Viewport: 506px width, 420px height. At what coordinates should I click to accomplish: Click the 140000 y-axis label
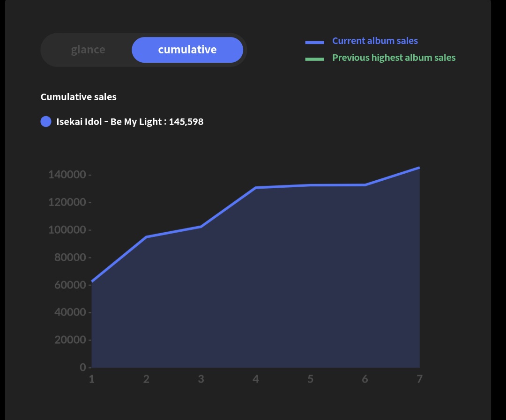pyautogui.click(x=67, y=175)
